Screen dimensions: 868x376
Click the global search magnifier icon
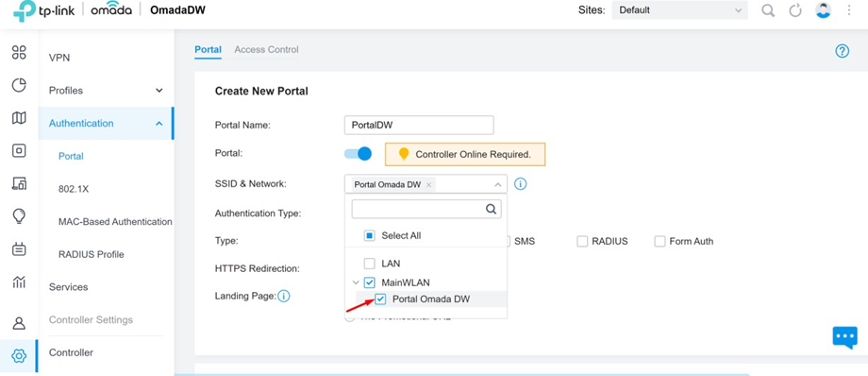[x=768, y=10]
